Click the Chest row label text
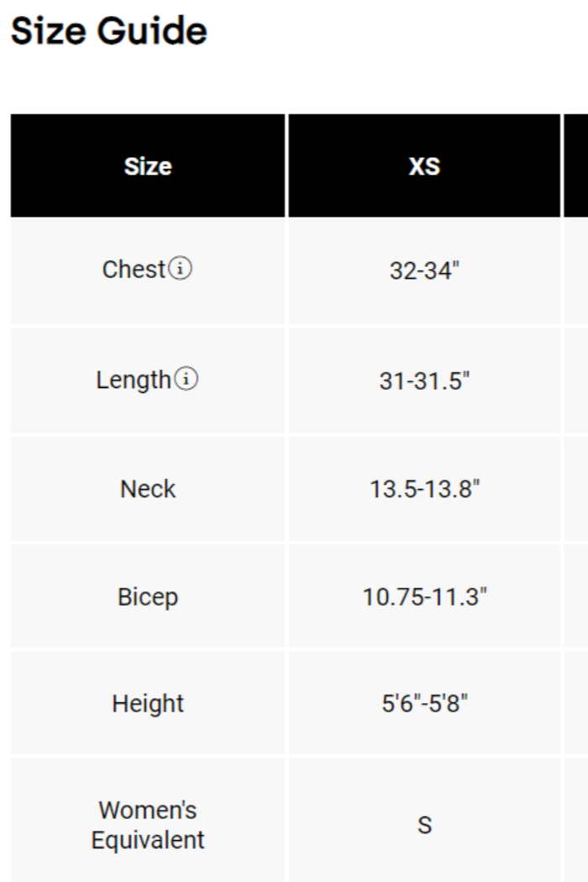 (134, 270)
